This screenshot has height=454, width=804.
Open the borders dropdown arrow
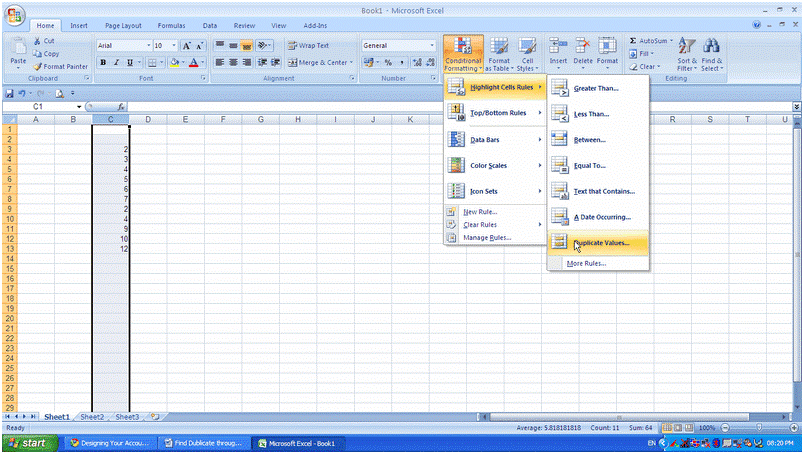161,63
